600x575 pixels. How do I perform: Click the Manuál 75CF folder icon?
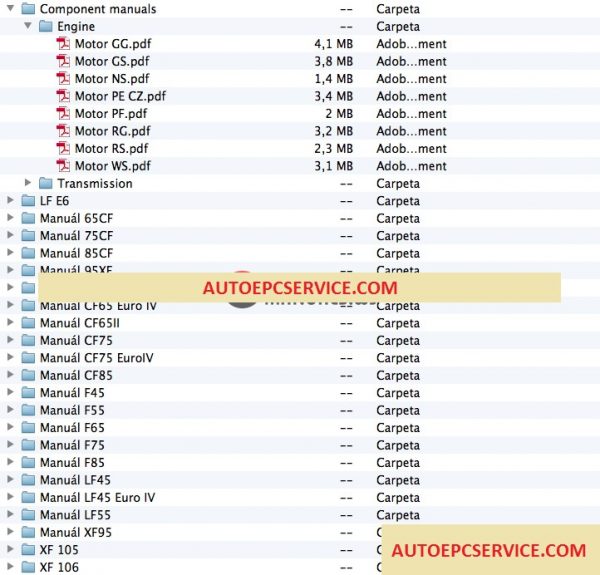28,235
